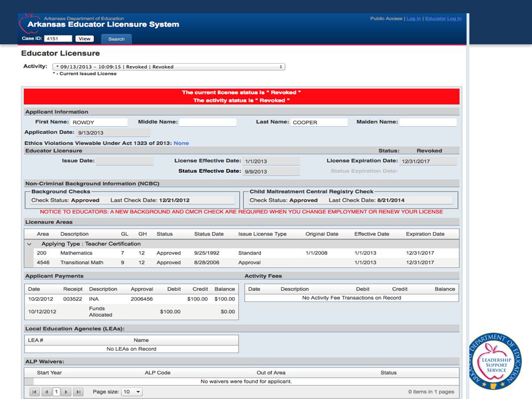Click the ALP Code column header
Image resolution: width=532 pixels, height=399 pixels.
click(x=157, y=373)
